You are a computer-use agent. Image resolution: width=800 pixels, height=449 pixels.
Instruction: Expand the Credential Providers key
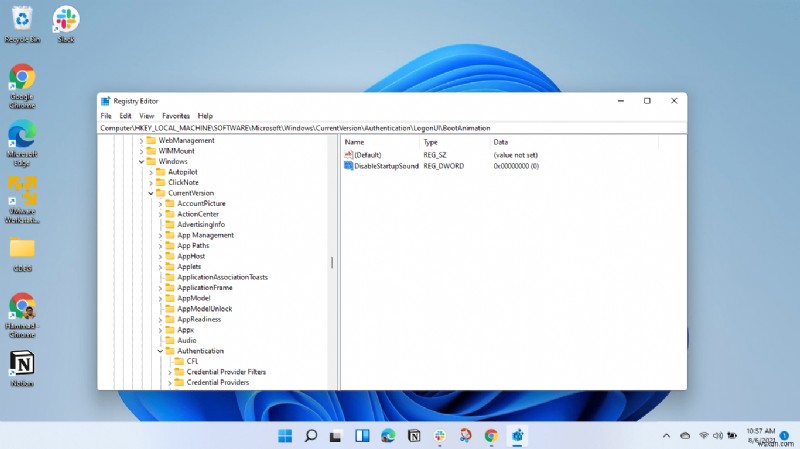pyautogui.click(x=170, y=383)
